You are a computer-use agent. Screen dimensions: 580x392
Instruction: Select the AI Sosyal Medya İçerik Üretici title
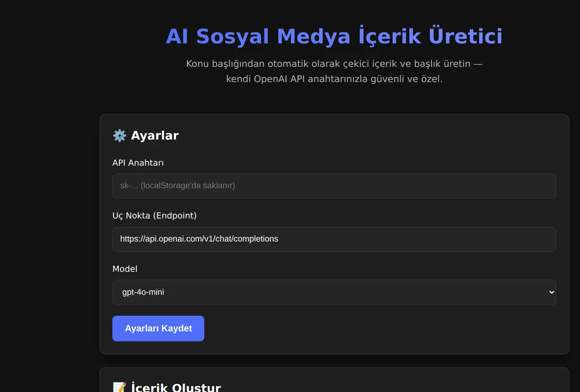(334, 37)
